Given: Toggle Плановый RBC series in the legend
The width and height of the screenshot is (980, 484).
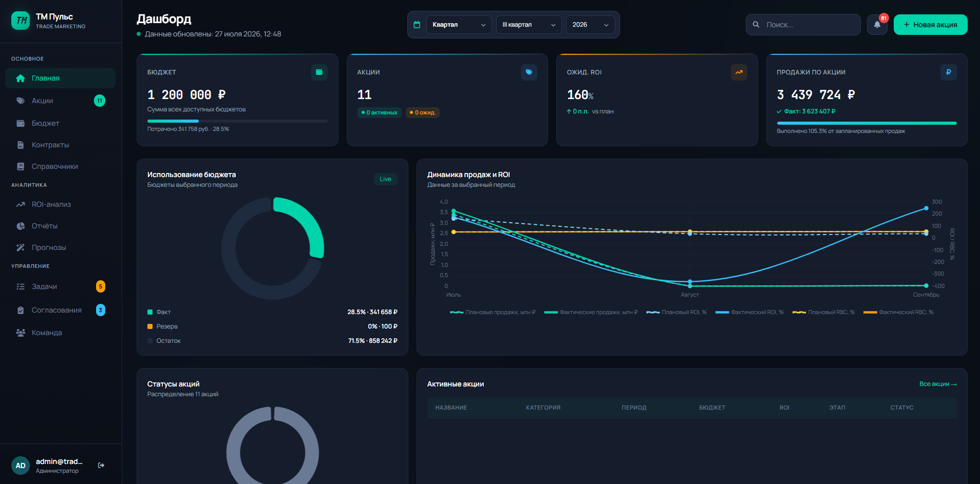Looking at the screenshot, I should point(823,312).
